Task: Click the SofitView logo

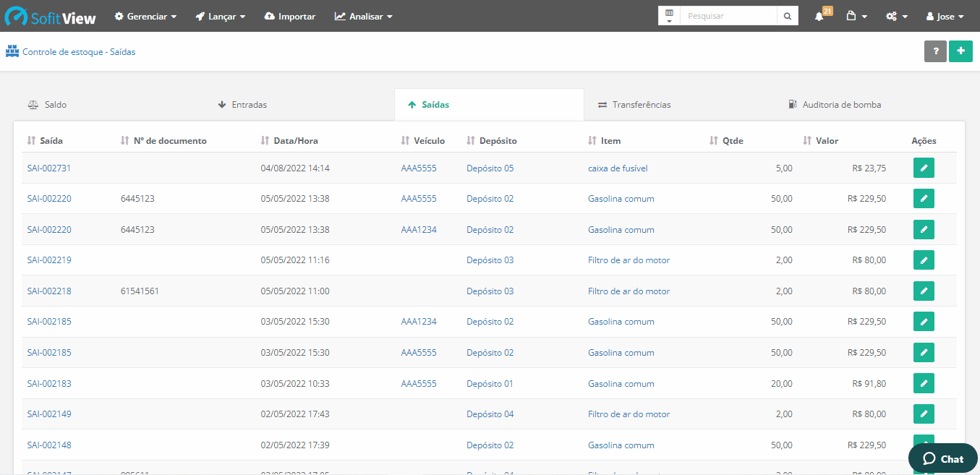Action: [51, 16]
